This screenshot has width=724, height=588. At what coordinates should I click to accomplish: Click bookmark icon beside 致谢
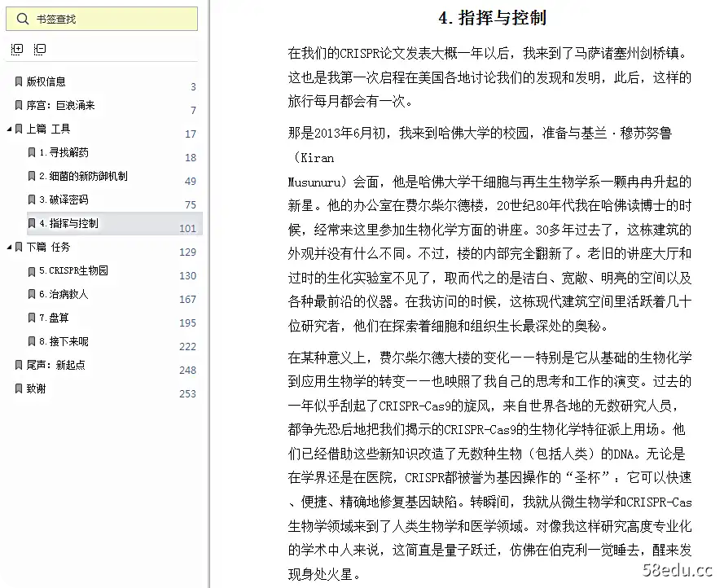click(19, 389)
